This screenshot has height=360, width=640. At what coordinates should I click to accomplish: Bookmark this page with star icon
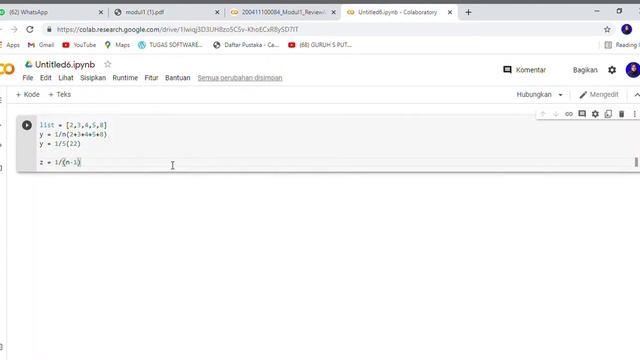(x=607, y=29)
